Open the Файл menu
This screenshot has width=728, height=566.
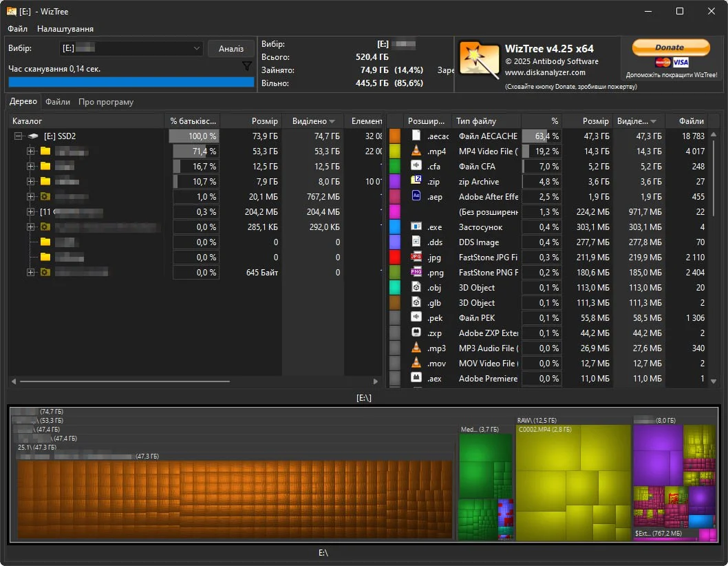tap(17, 29)
